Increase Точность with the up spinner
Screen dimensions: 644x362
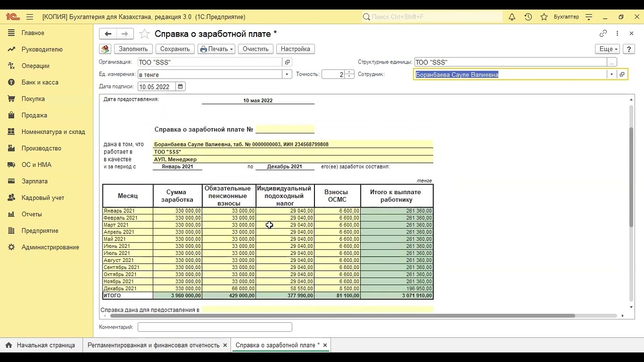point(350,72)
